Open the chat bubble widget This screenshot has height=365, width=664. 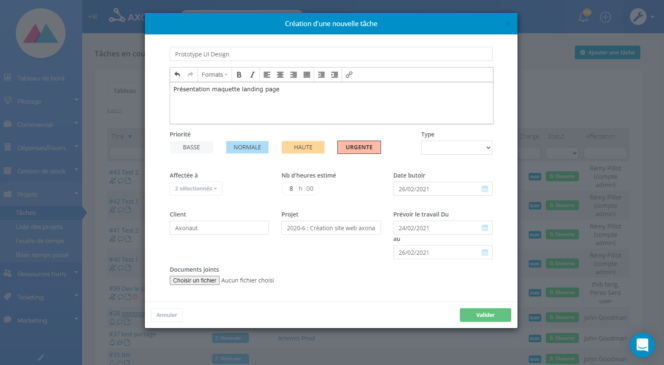(x=642, y=345)
